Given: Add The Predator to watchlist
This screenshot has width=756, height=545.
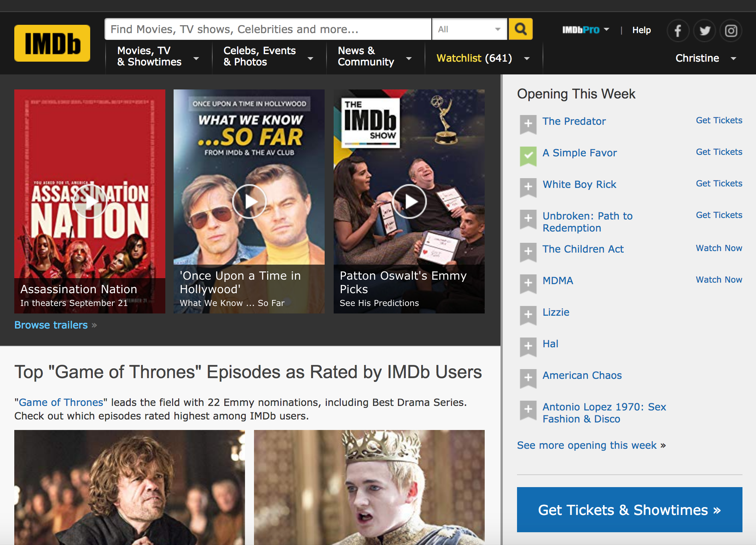Looking at the screenshot, I should click(528, 124).
